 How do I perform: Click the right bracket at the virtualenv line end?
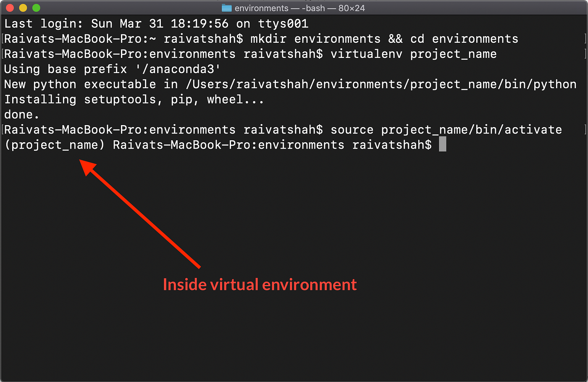click(585, 54)
